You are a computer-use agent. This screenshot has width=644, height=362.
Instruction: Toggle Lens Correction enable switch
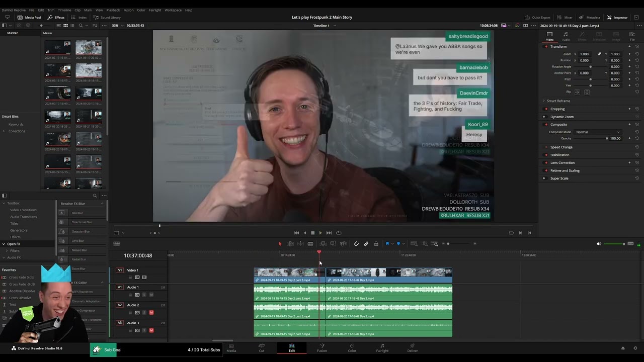coord(546,162)
